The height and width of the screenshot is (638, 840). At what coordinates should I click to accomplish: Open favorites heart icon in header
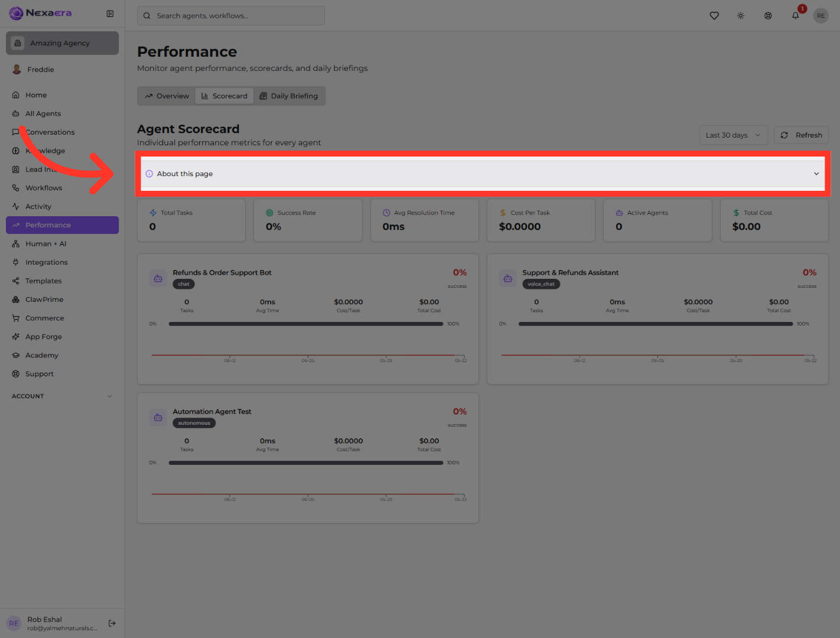tap(714, 16)
